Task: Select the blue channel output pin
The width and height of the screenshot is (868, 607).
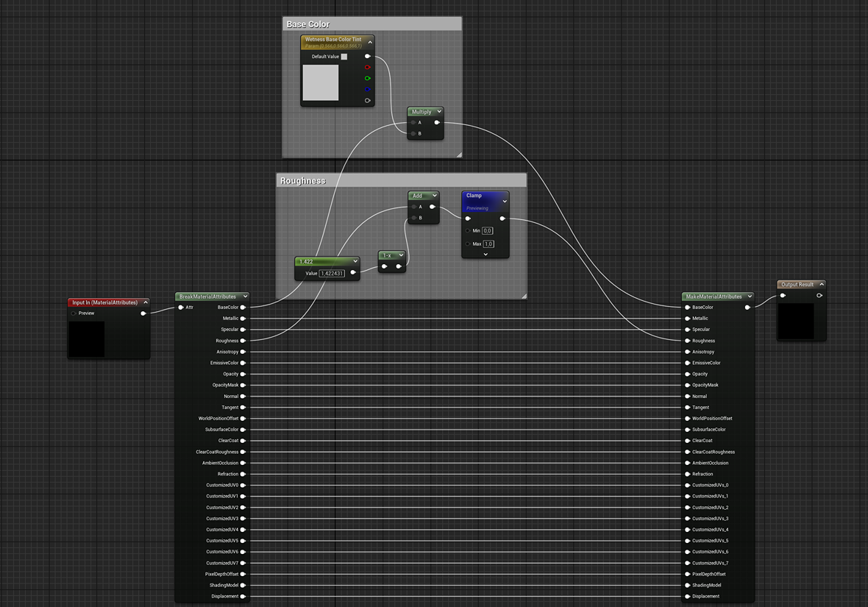Action: (367, 89)
